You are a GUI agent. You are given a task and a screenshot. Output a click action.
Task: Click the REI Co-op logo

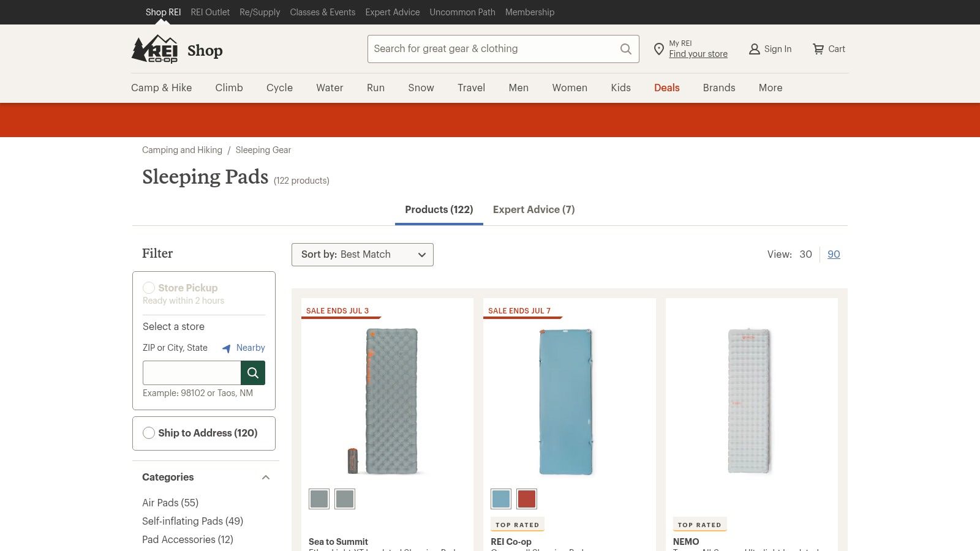(154, 49)
